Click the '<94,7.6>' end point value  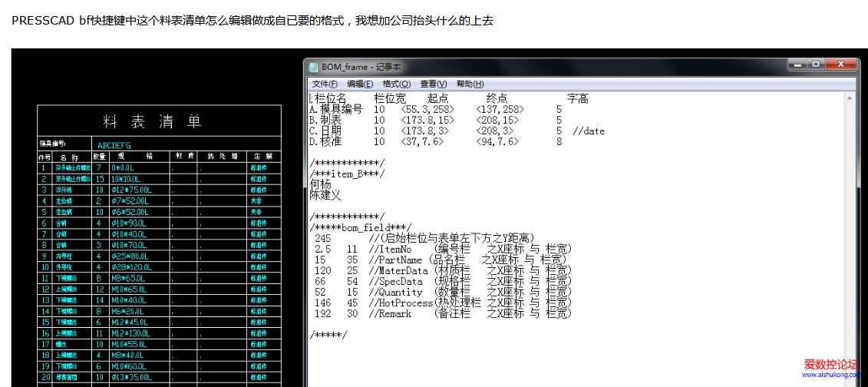pyautogui.click(x=497, y=142)
